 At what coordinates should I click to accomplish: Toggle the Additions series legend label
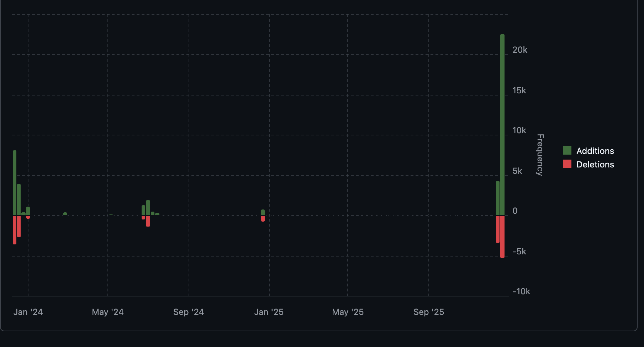coord(595,151)
